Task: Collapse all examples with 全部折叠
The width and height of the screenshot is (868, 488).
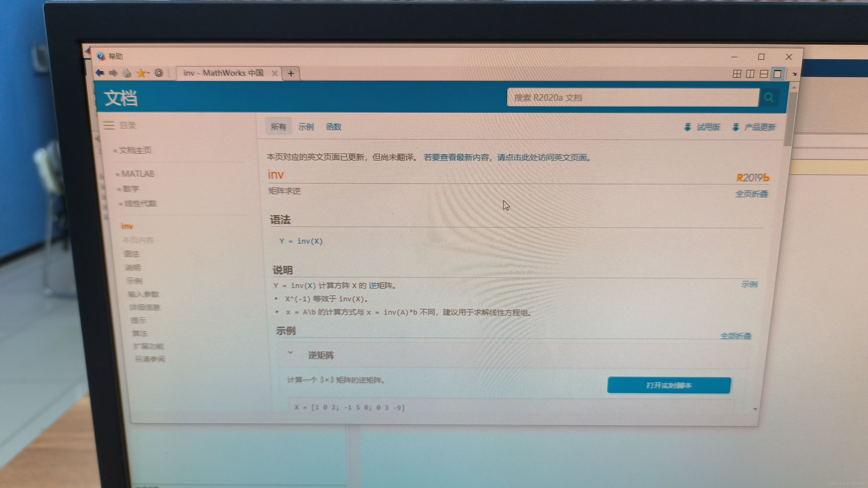Action: tap(736, 336)
